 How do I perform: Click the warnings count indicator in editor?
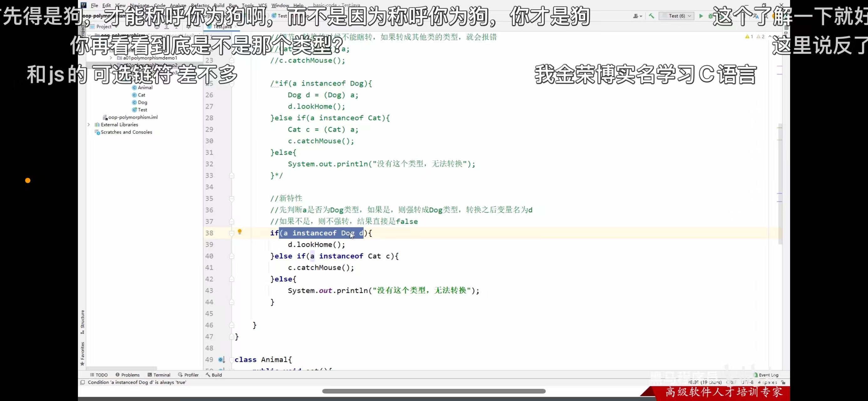749,36
